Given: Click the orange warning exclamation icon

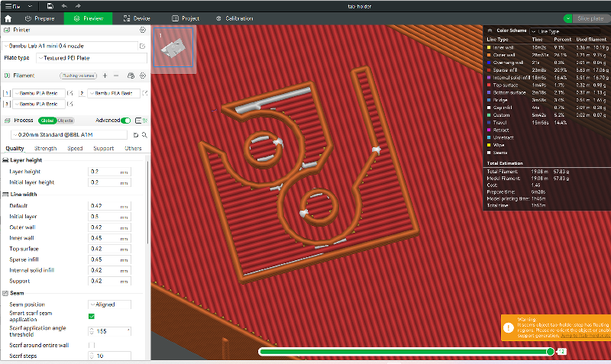Looking at the screenshot, I should pos(509,327).
